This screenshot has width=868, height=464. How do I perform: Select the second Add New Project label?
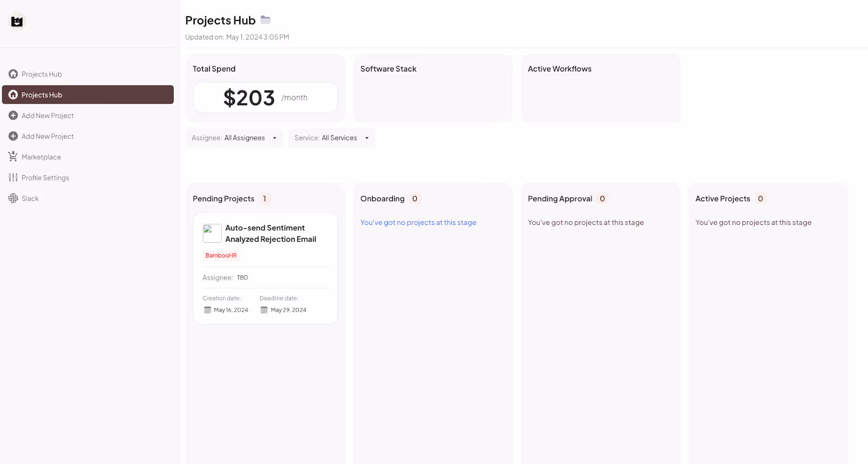pos(48,136)
